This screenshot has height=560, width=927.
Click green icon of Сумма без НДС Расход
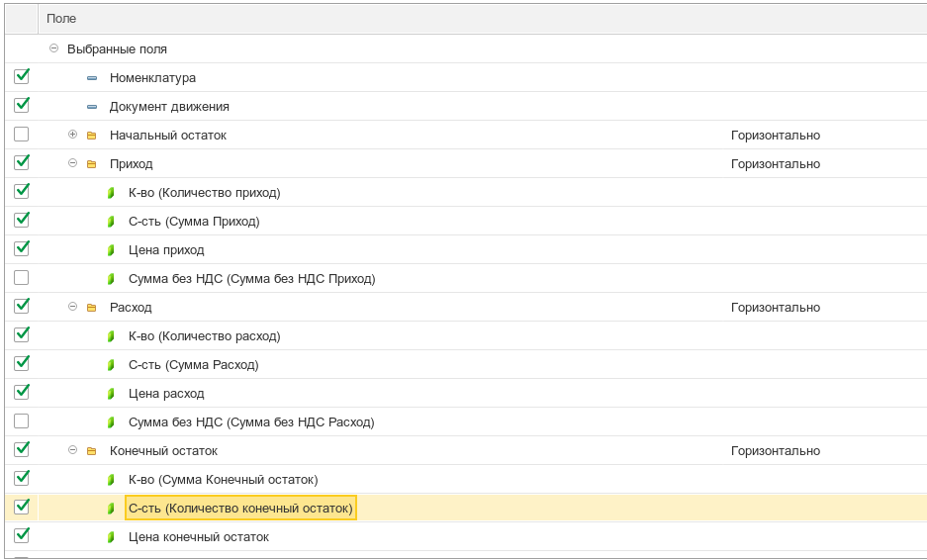pos(111,422)
